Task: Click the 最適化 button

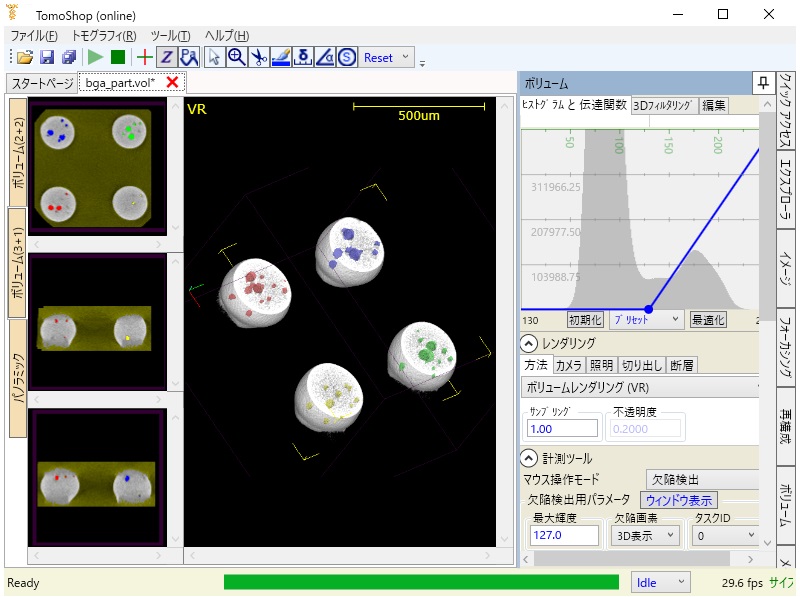Action: (x=708, y=320)
